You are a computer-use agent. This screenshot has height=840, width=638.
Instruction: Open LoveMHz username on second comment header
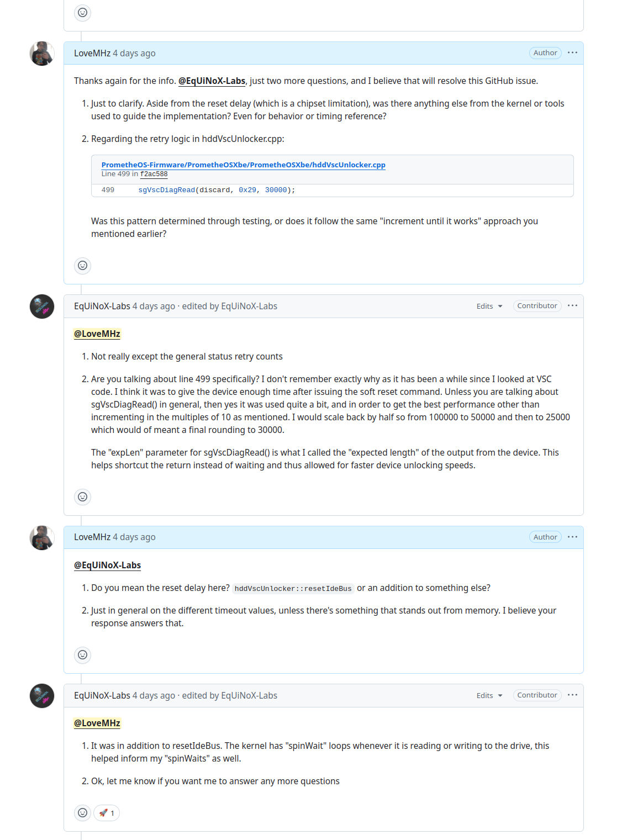pos(92,537)
